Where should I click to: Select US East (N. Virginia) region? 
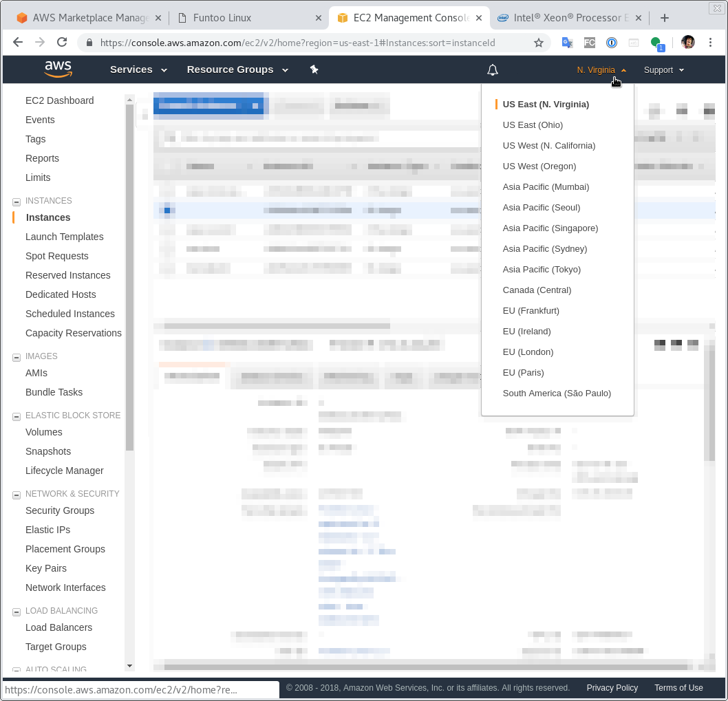click(546, 105)
